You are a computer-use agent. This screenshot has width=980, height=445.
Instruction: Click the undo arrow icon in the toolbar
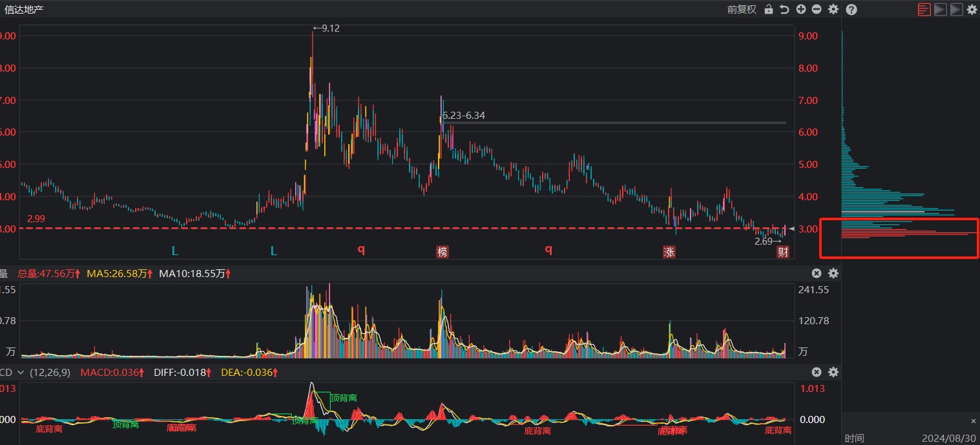(784, 9)
